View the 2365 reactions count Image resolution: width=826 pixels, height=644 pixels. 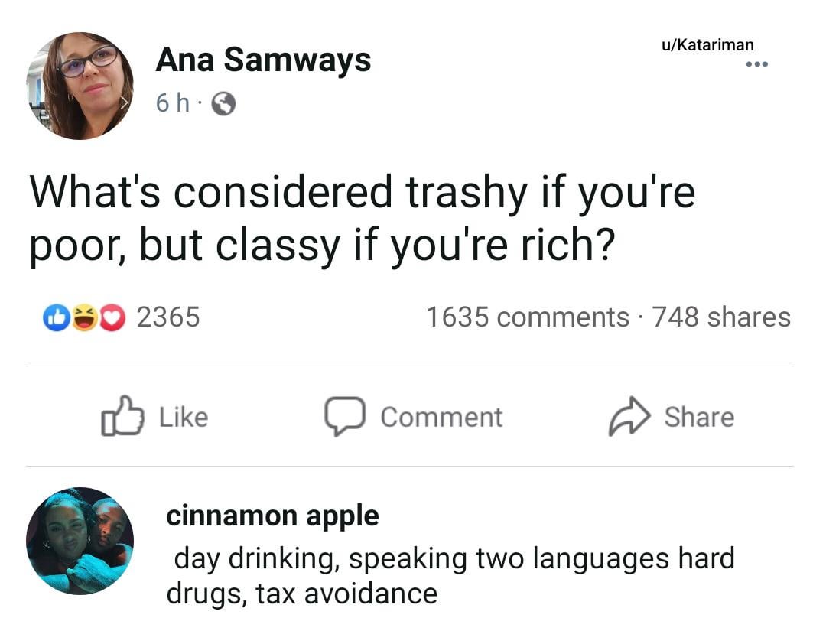click(167, 317)
